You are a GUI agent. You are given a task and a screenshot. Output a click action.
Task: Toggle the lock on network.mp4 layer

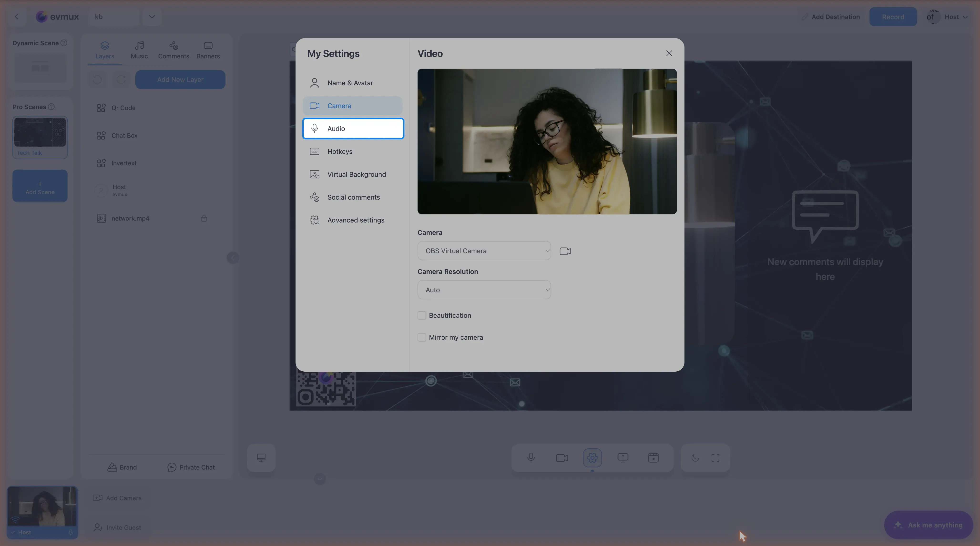(x=204, y=218)
